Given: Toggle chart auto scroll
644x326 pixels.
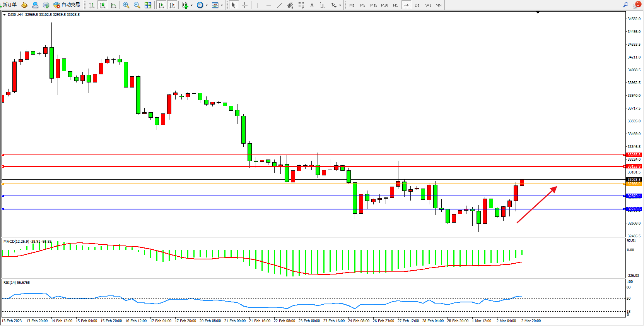Looking at the screenshot, I should coord(161,5).
